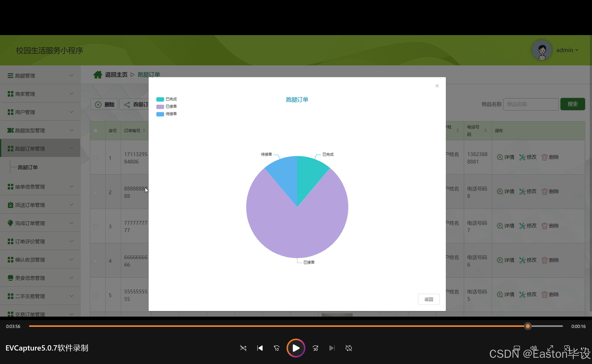Open the admin user dropdown
This screenshot has width=592, height=364.
tap(567, 50)
